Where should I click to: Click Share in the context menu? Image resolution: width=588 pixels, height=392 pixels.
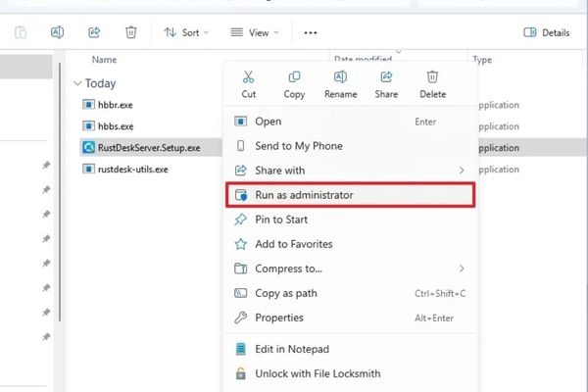[x=386, y=85]
